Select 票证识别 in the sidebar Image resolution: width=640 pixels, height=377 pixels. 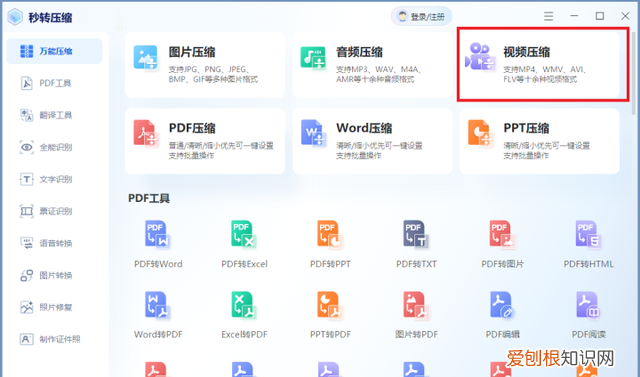pos(54,211)
